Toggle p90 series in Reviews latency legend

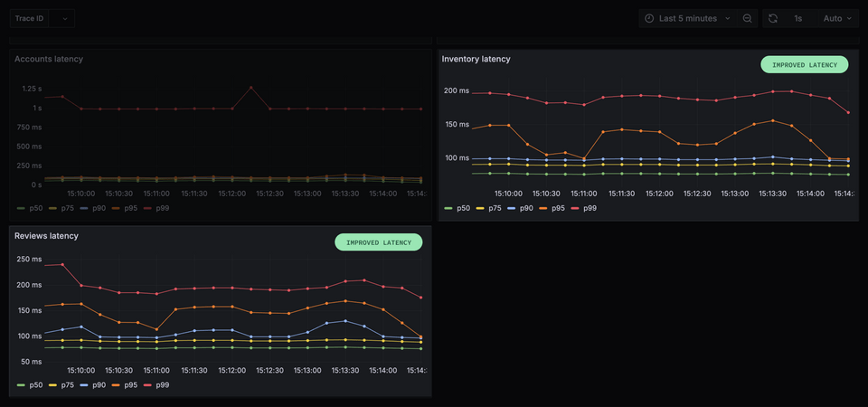click(92, 385)
